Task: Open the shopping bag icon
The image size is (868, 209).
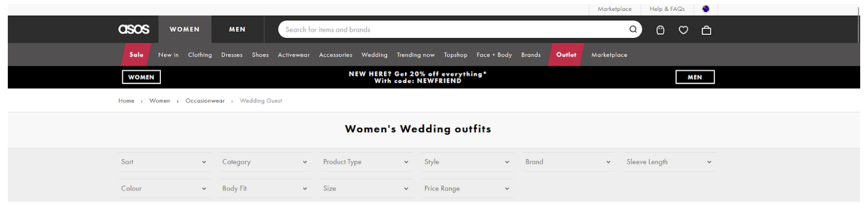Action: [x=706, y=30]
